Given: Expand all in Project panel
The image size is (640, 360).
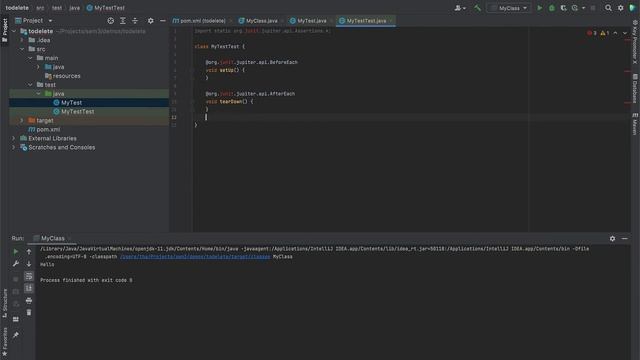Looking at the screenshot, I should click(x=123, y=20).
